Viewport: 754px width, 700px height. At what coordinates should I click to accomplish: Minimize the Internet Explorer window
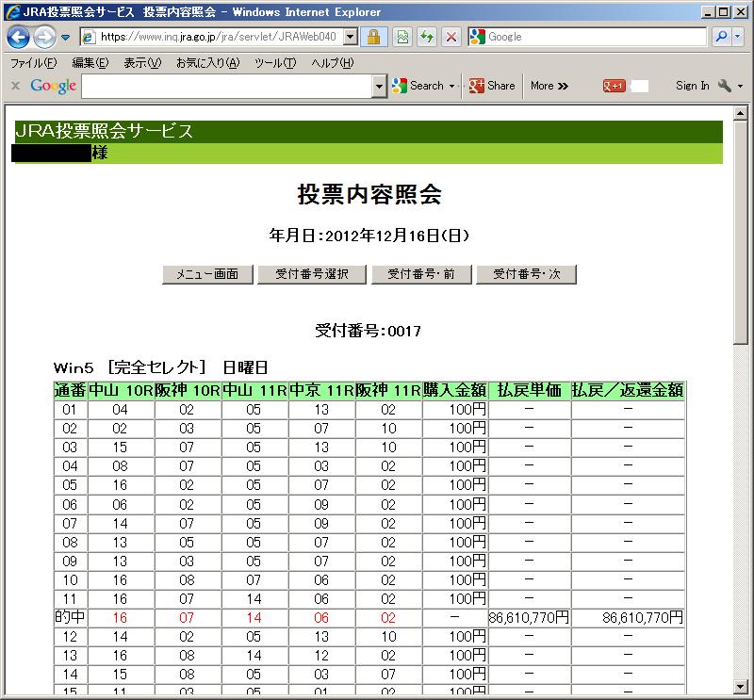(x=708, y=12)
